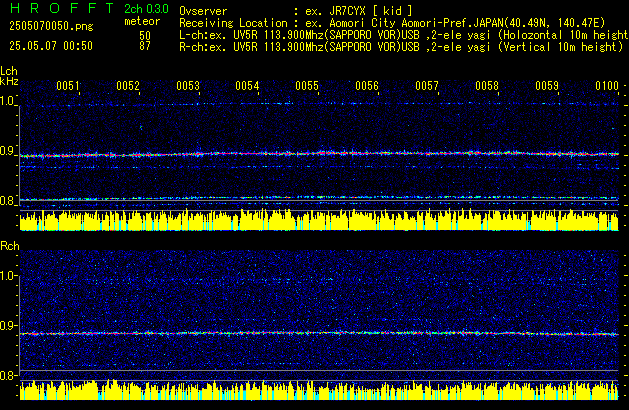Click the 0059 time marker

[x=547, y=86]
